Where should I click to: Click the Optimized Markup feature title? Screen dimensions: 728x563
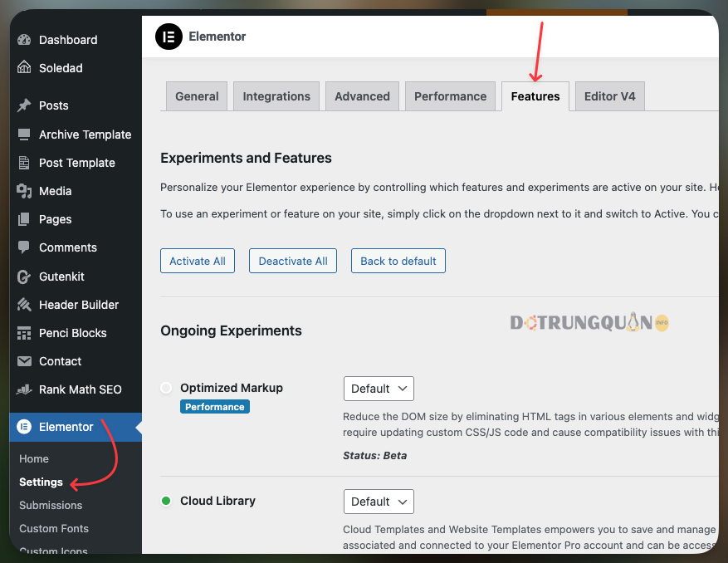click(x=232, y=388)
